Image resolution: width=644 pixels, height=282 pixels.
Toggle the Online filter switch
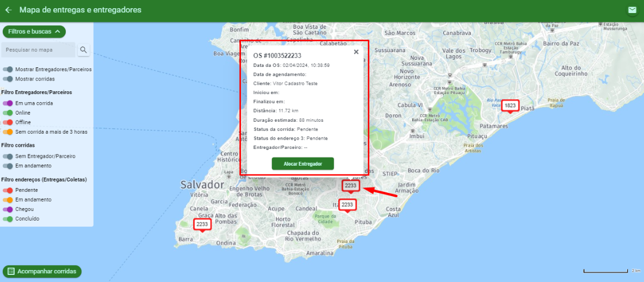[8, 112]
